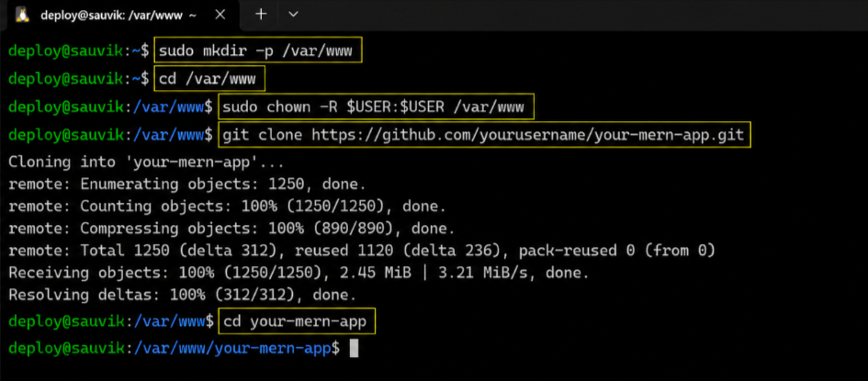Click 'remote: Compressing objects: 100% (890/890)' line
The image size is (868, 381).
(x=231, y=229)
